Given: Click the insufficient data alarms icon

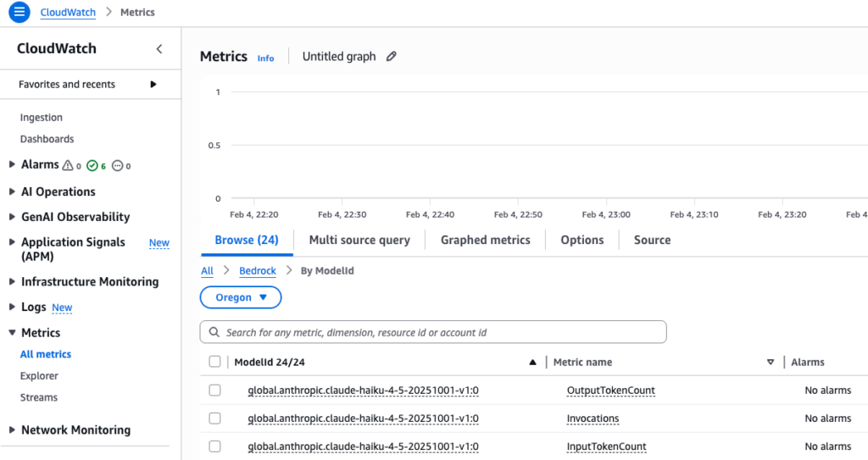Looking at the screenshot, I should 117,165.
